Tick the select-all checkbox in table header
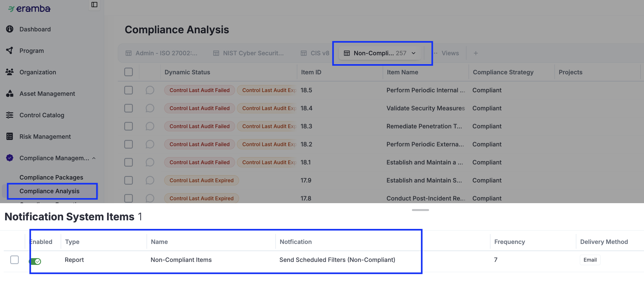This screenshot has width=644, height=285. coord(129,72)
